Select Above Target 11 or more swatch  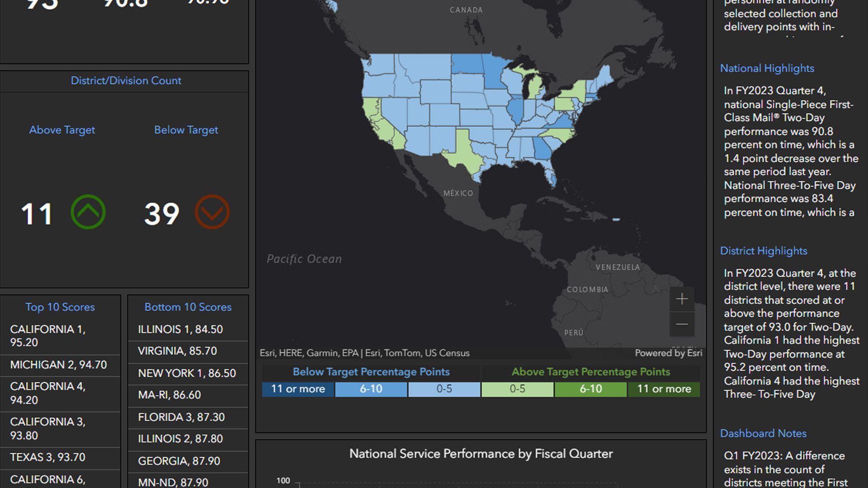pos(664,389)
